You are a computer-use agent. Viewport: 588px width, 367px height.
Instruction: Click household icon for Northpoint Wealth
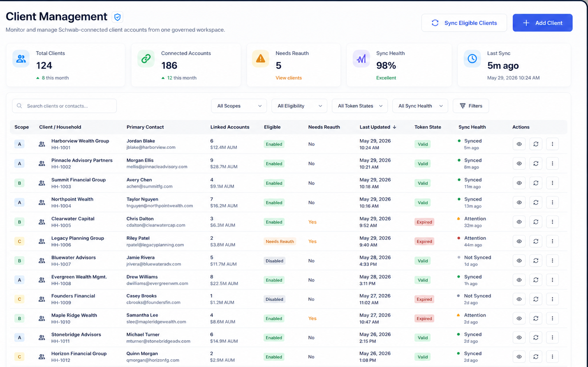[42, 203]
